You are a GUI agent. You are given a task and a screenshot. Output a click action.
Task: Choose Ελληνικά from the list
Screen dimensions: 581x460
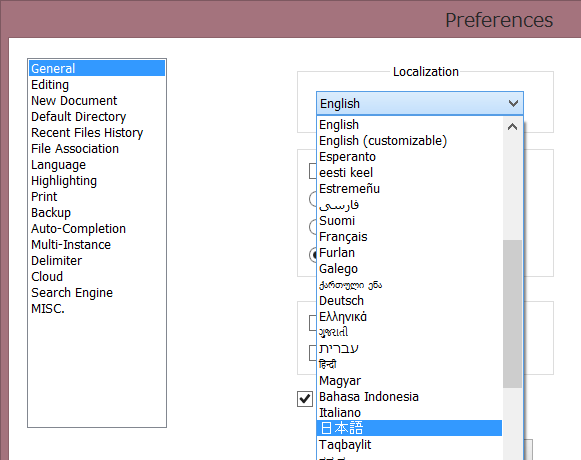[x=410, y=317]
